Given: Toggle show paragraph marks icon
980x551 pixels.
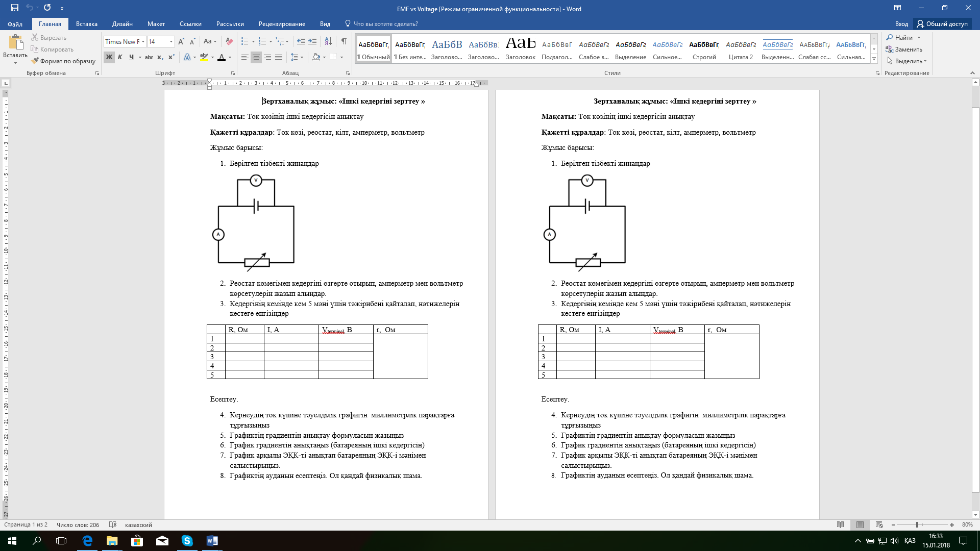Looking at the screenshot, I should coord(344,41).
